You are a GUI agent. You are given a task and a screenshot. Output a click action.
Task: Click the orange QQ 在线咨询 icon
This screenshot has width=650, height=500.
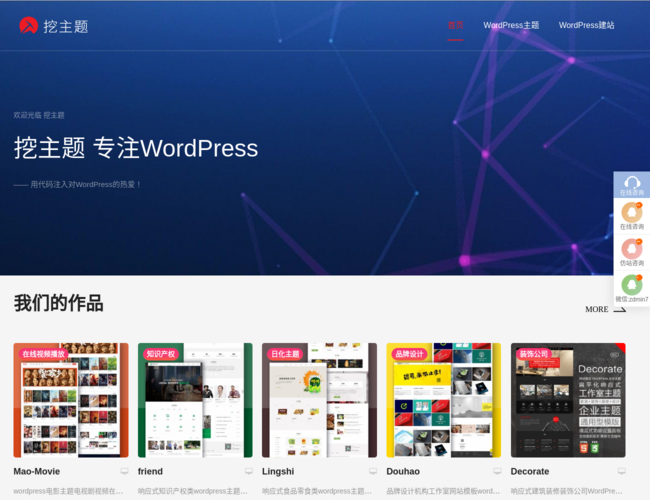coord(632,213)
